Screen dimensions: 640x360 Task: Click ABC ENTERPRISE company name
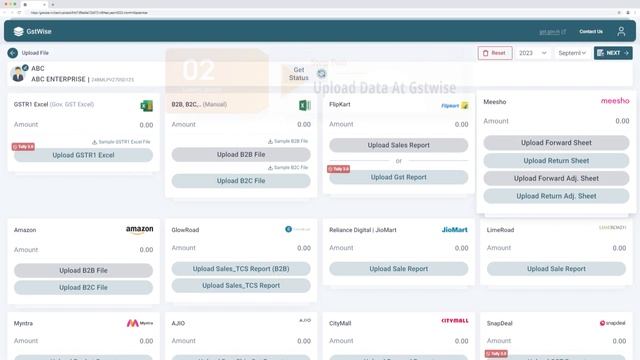(x=58, y=79)
